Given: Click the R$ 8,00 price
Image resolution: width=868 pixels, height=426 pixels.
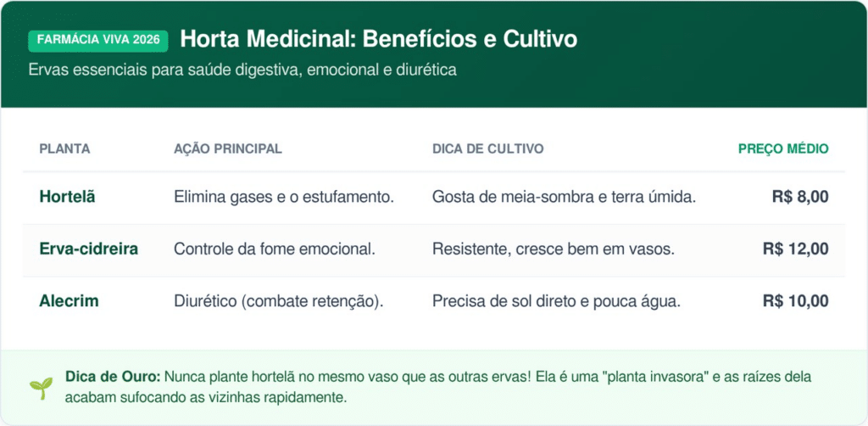Looking at the screenshot, I should point(799,197).
